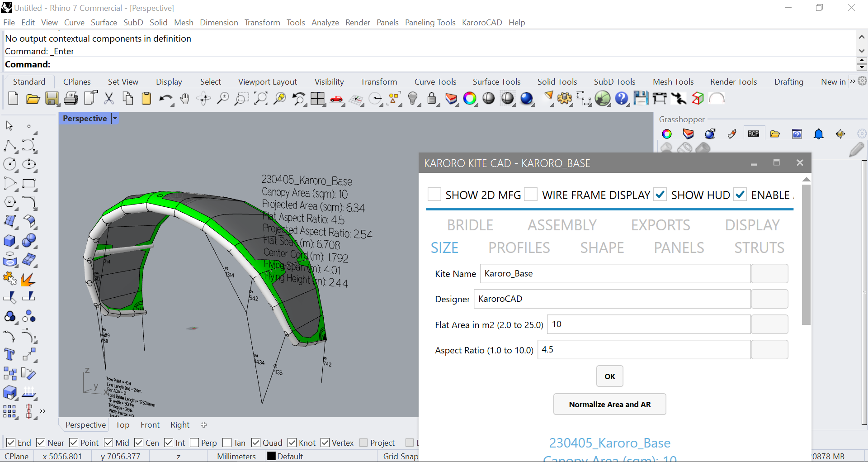Click the shaded sphere display icon
868x462 pixels.
[489, 98]
